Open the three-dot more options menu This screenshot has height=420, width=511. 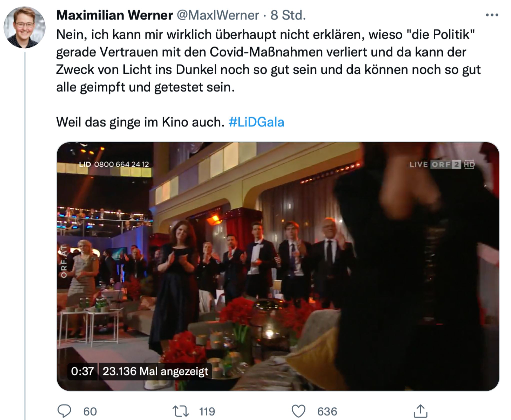[492, 15]
